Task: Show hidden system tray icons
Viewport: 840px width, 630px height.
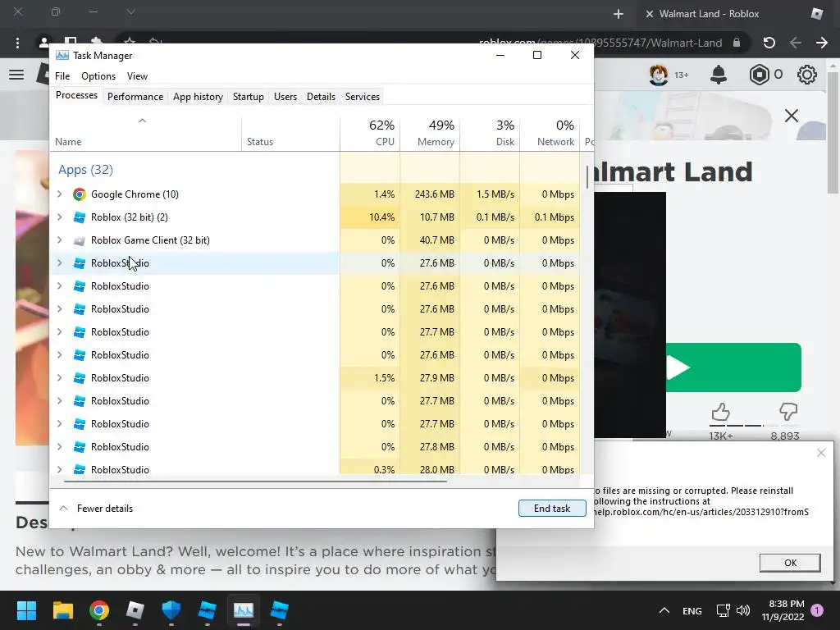Action: coord(664,610)
